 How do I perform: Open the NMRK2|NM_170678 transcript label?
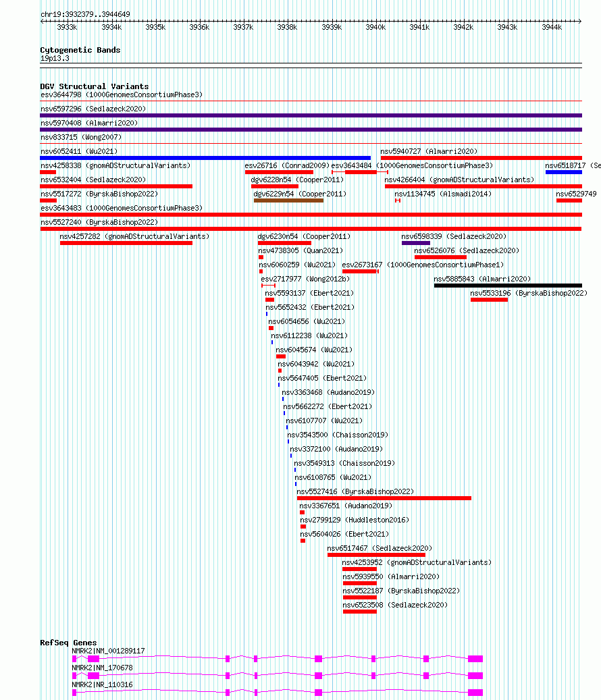pyautogui.click(x=102, y=668)
